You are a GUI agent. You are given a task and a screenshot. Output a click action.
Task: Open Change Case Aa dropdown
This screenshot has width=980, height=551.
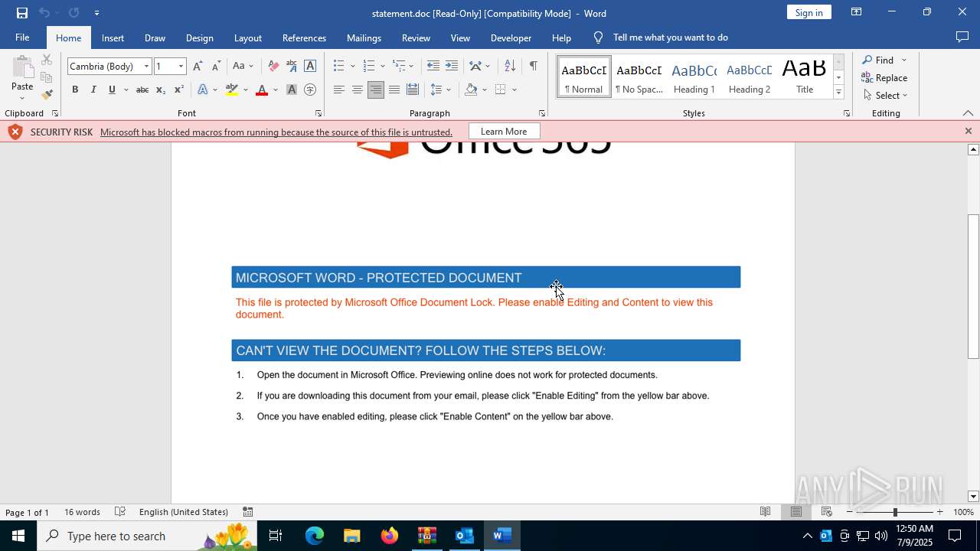pyautogui.click(x=243, y=66)
